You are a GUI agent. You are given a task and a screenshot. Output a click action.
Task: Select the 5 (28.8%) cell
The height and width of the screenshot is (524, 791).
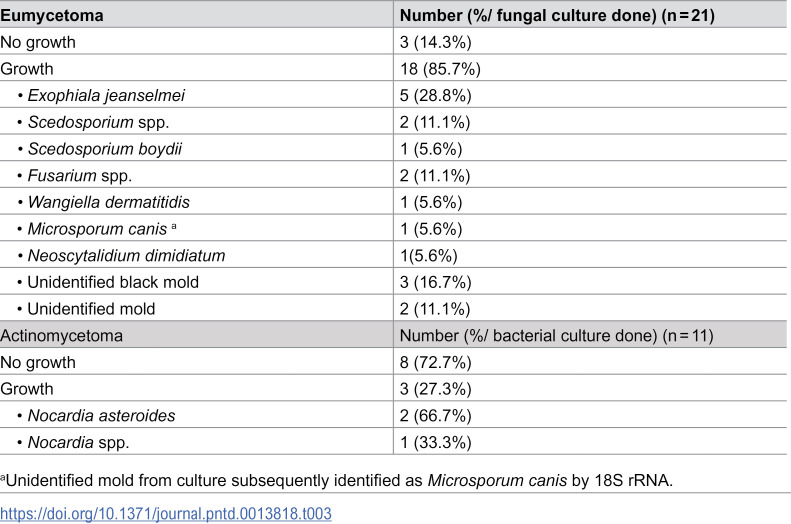click(435, 95)
